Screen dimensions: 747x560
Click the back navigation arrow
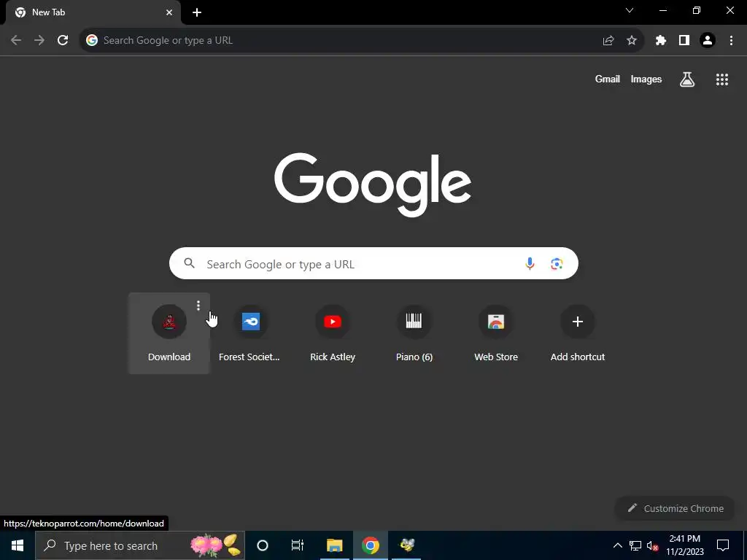[x=16, y=41]
